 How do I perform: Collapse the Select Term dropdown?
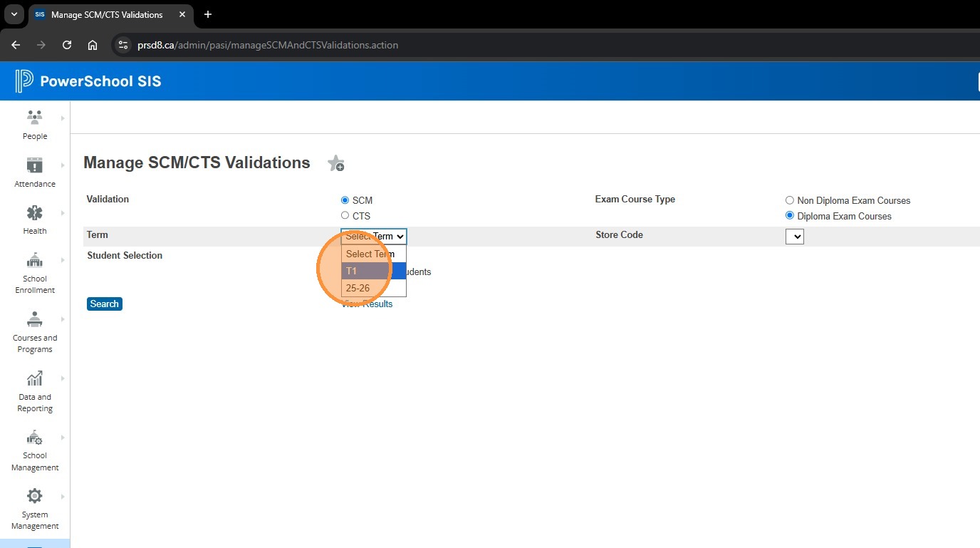click(x=374, y=237)
